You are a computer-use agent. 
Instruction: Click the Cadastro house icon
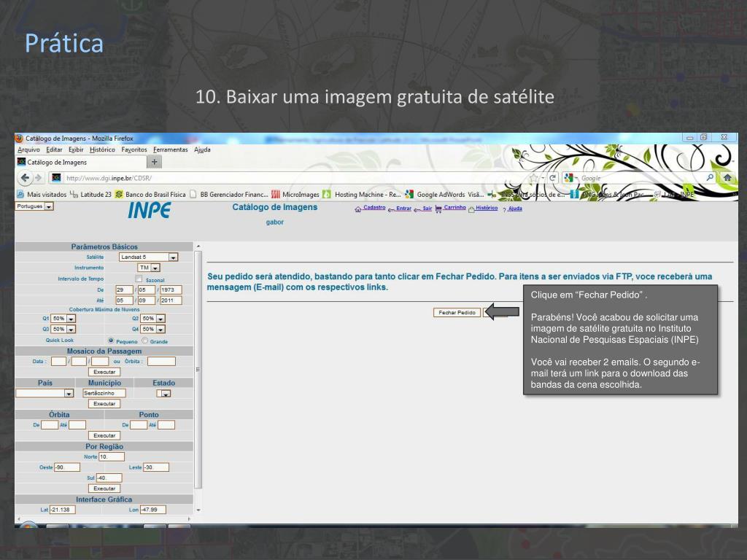pyautogui.click(x=357, y=209)
